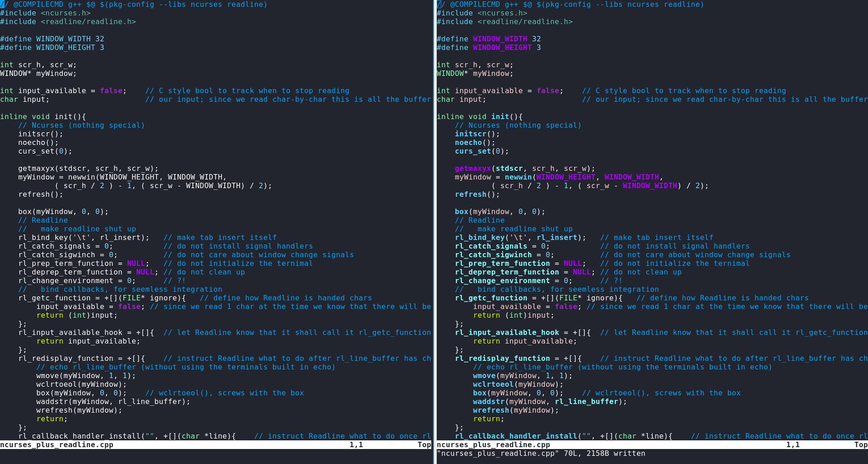Image resolution: width=868 pixels, height=464 pixels.
Task: Click curs_set(0) in the right pane
Action: 481,151
